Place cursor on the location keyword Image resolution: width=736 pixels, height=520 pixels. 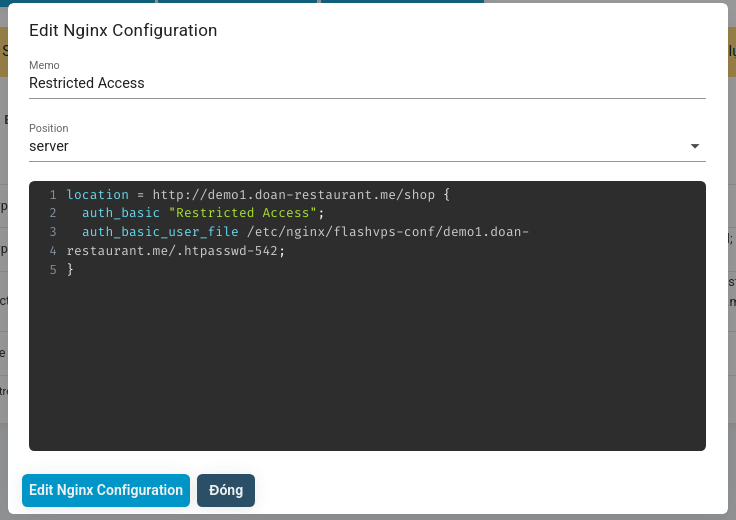(97, 195)
